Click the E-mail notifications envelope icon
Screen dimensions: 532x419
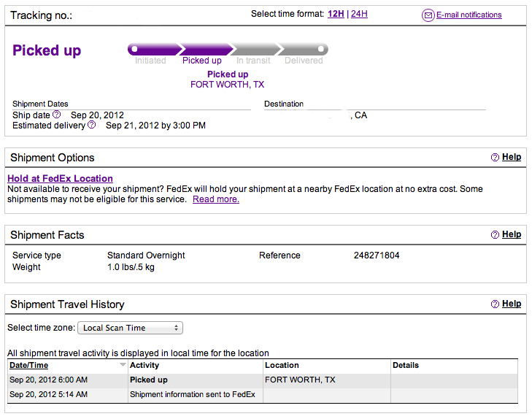pos(428,15)
